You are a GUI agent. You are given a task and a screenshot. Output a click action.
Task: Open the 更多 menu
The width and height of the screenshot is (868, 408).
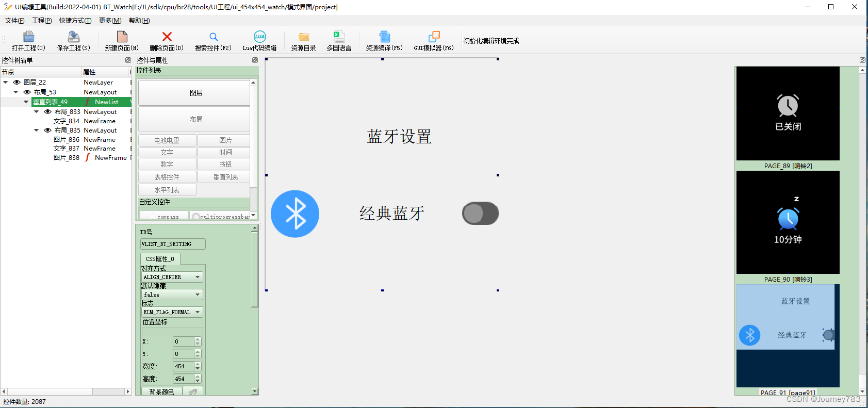tap(110, 21)
